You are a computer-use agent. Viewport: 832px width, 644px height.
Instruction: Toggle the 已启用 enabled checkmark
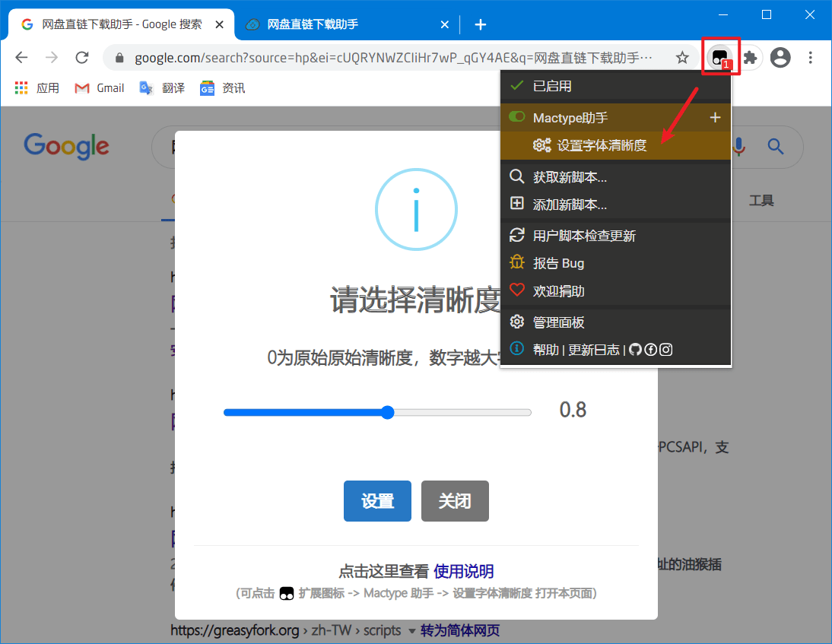(x=517, y=86)
